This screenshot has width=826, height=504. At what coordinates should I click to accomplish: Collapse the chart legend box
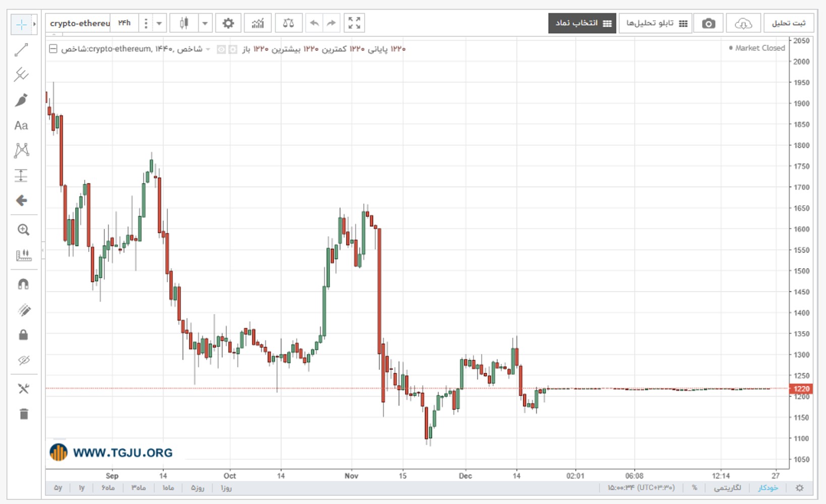53,49
